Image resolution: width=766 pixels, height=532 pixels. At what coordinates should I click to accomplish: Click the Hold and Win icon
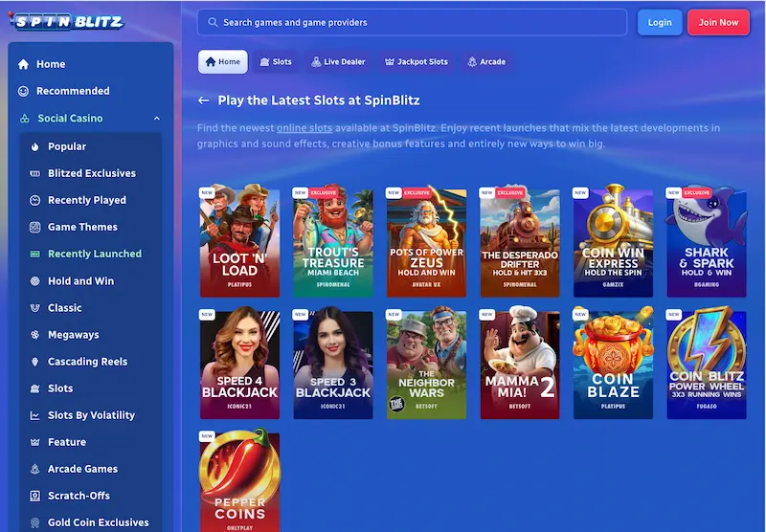34,281
